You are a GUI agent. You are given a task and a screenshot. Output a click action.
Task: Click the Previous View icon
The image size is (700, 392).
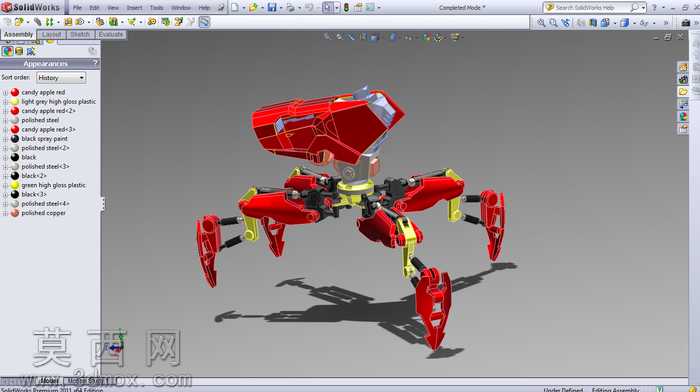(x=566, y=22)
